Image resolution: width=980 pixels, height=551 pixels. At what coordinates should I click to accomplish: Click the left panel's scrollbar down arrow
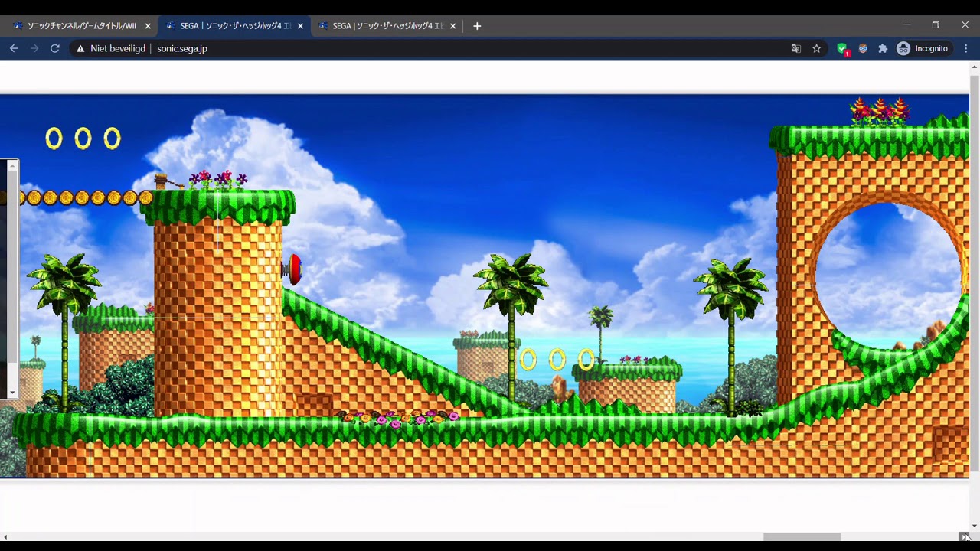11,393
